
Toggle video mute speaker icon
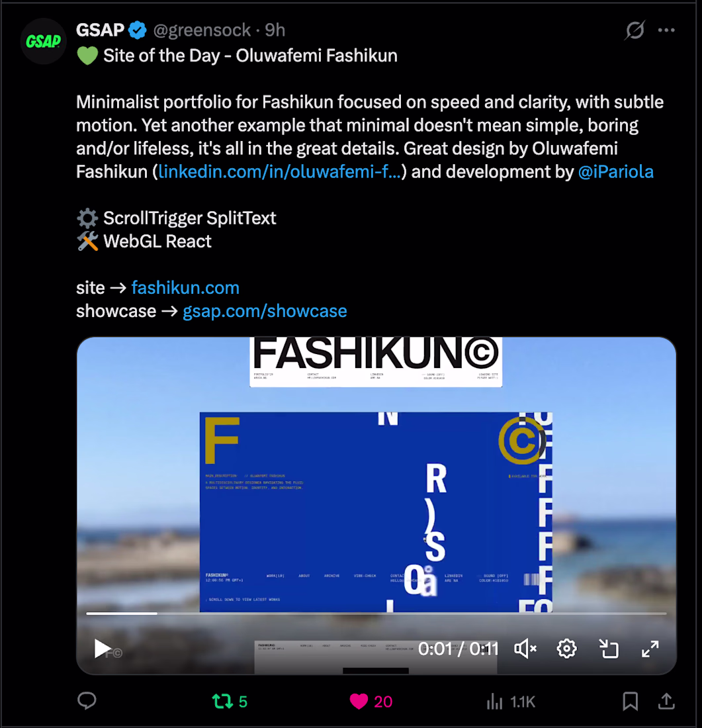coord(525,649)
